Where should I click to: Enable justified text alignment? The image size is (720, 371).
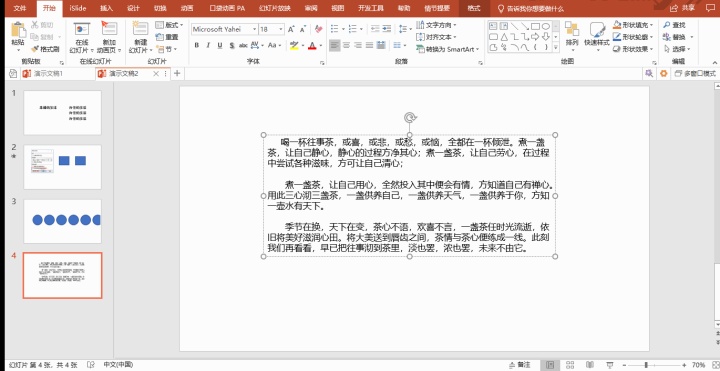click(x=369, y=45)
